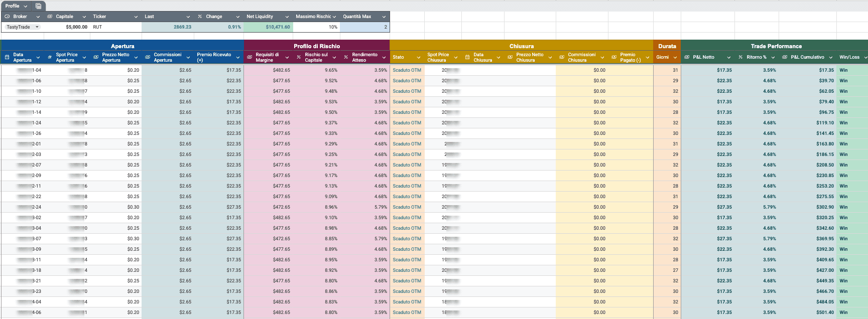Viewport: 868px width, 319px height.
Task: Click Scaduto OTM in the $427.00 cumulative row
Action: point(407,270)
